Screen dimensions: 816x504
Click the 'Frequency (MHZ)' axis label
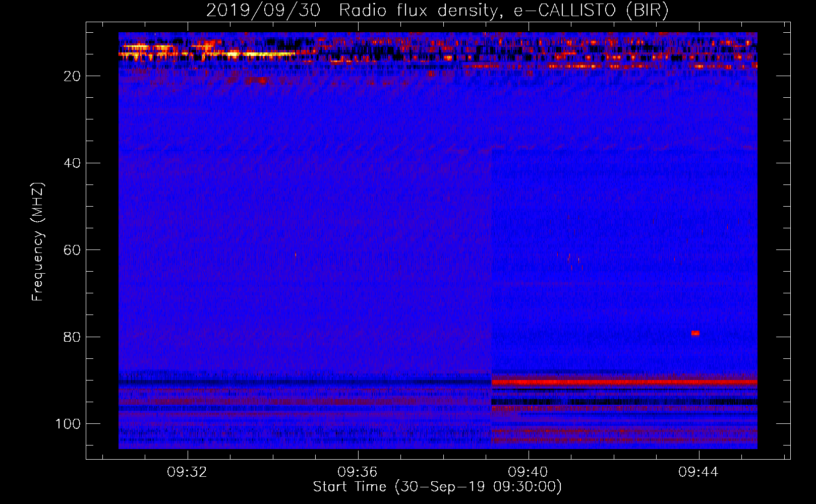tap(38, 242)
